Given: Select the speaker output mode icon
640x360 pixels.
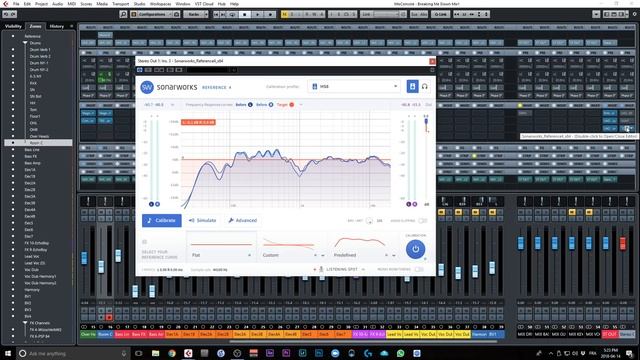Looking at the screenshot, I should point(412,87).
